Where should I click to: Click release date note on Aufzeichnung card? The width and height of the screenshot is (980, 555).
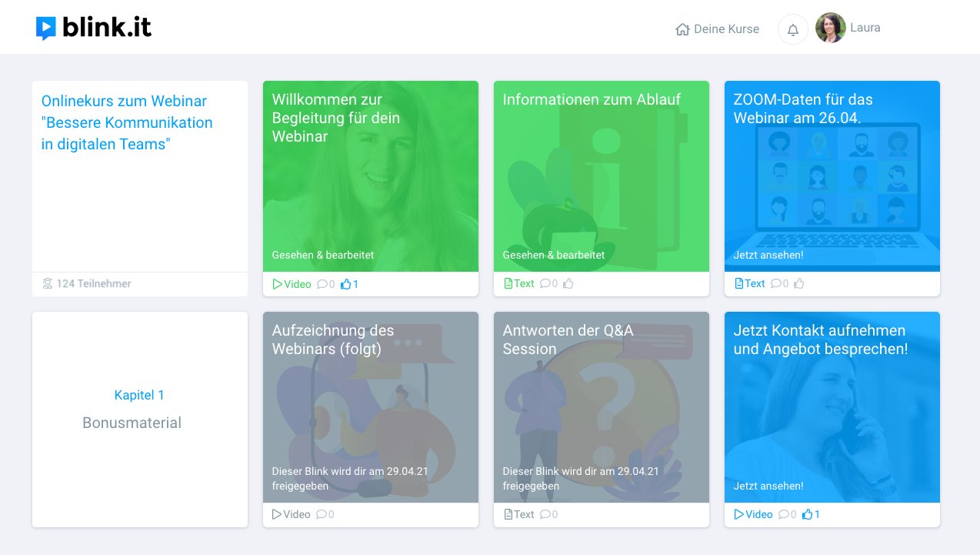(x=350, y=479)
